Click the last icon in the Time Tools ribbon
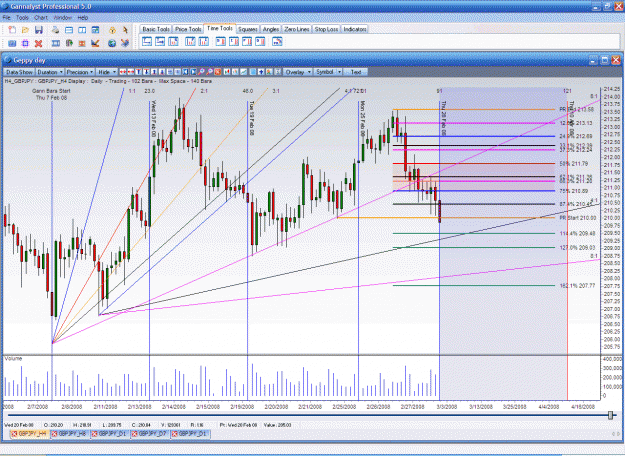 [277, 41]
